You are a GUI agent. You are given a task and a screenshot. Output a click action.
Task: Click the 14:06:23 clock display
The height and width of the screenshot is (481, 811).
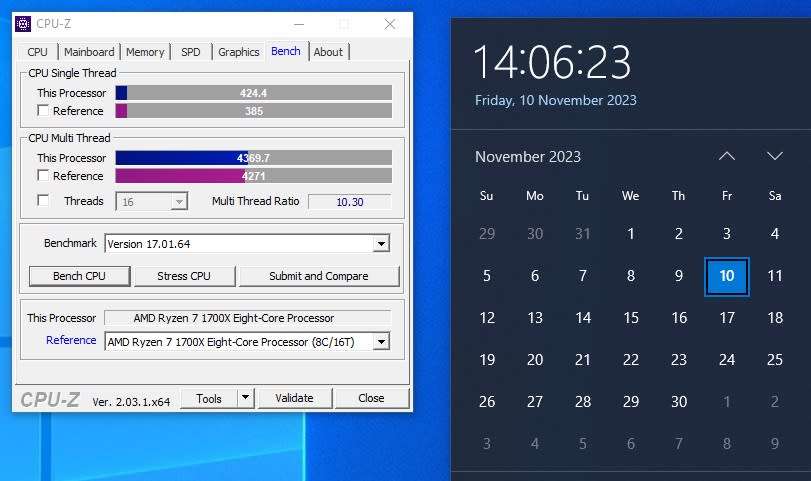click(552, 63)
